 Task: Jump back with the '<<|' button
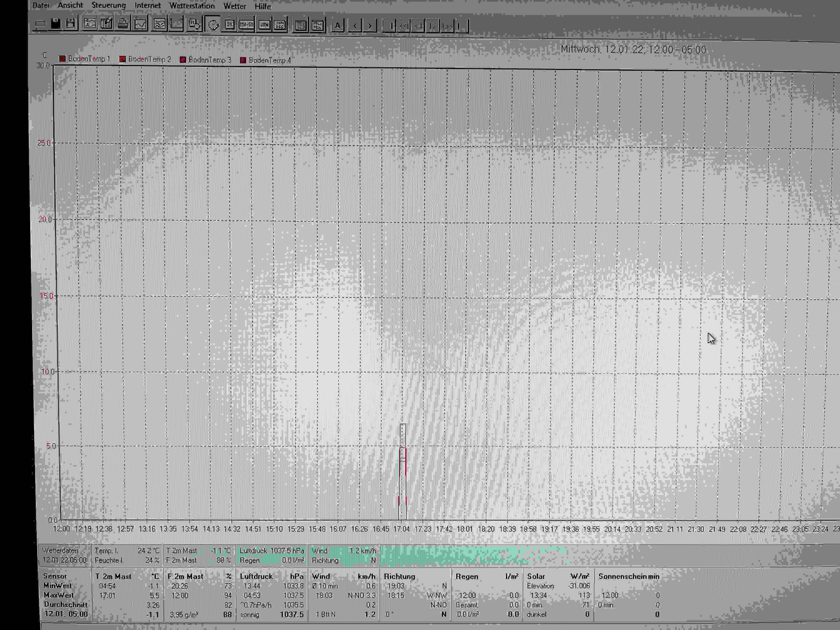point(404,26)
